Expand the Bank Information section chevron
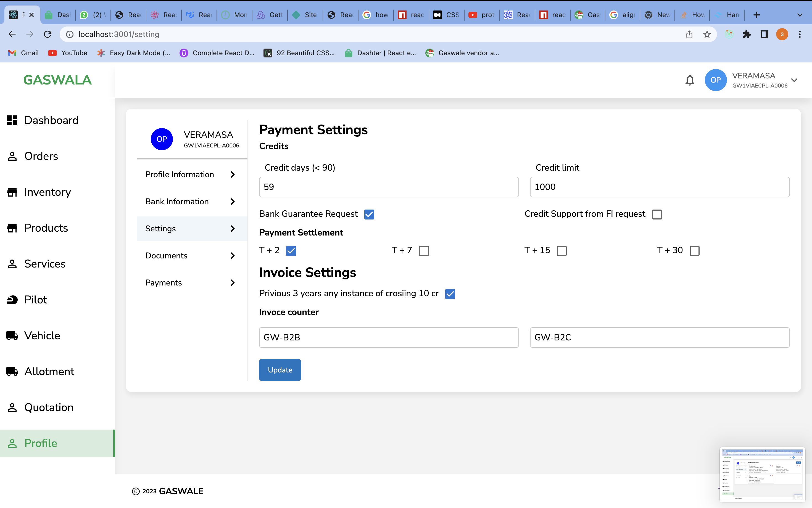Viewport: 812px width, 508px height. click(233, 202)
